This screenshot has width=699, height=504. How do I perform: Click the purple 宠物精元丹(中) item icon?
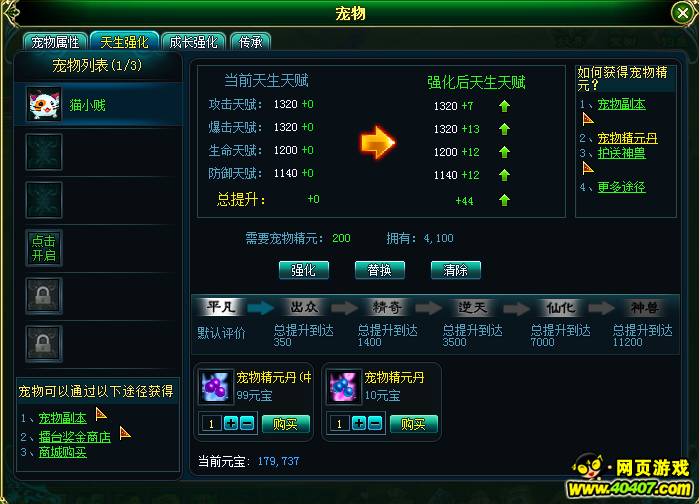(216, 386)
